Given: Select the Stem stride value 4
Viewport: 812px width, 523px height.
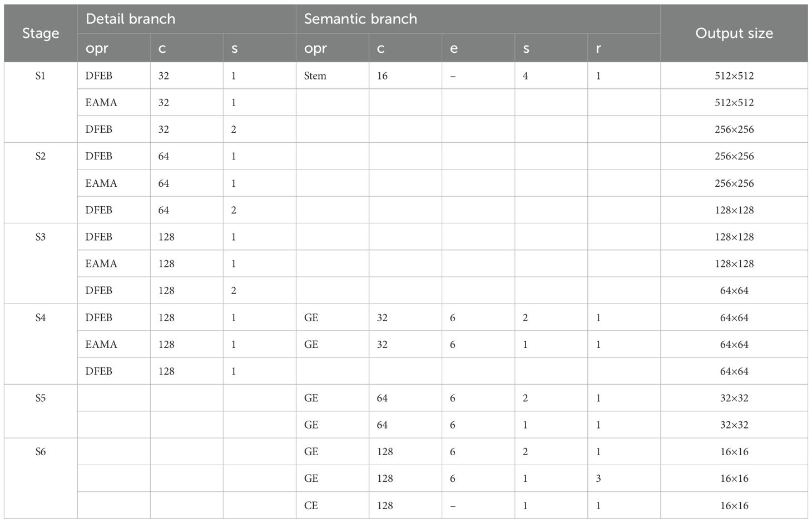Looking at the screenshot, I should (x=525, y=76).
